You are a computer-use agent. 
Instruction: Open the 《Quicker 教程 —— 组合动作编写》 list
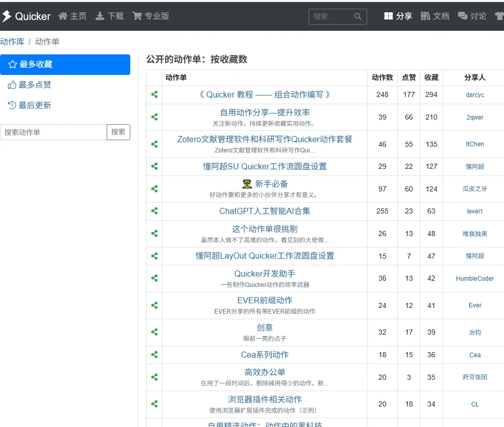[x=265, y=94]
